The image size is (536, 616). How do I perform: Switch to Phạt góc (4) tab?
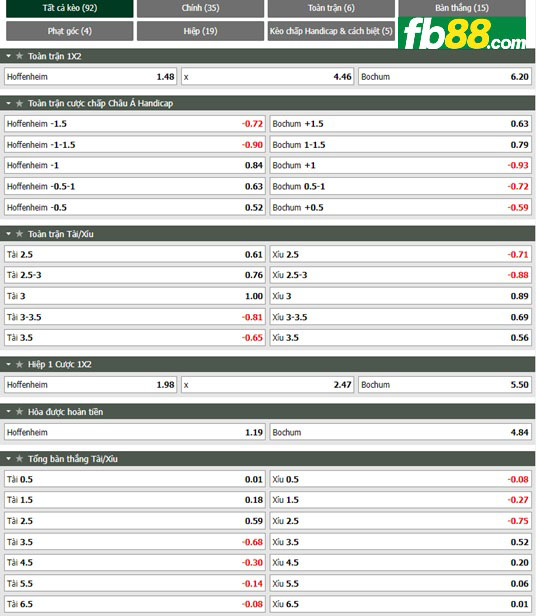click(70, 31)
